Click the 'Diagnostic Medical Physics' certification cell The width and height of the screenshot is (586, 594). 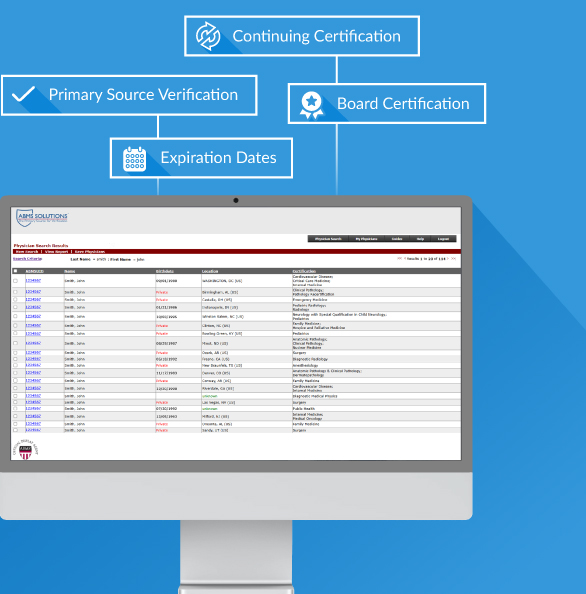pos(314,396)
